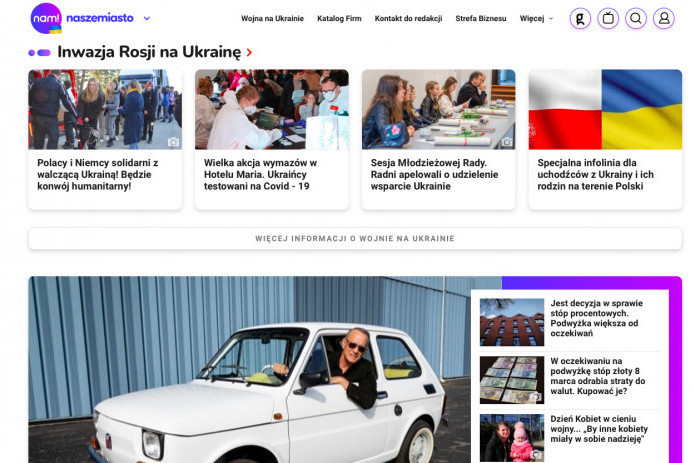Open the TV icon in header
The height and width of the screenshot is (463, 694).
click(x=608, y=19)
